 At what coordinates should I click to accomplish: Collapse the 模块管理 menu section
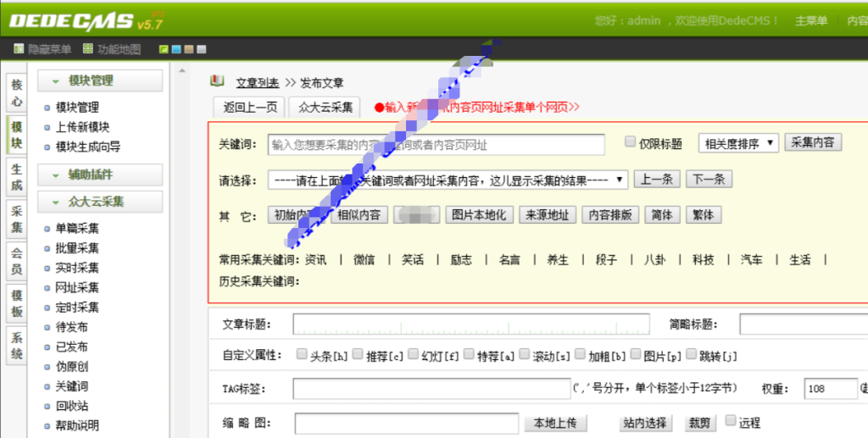point(100,80)
